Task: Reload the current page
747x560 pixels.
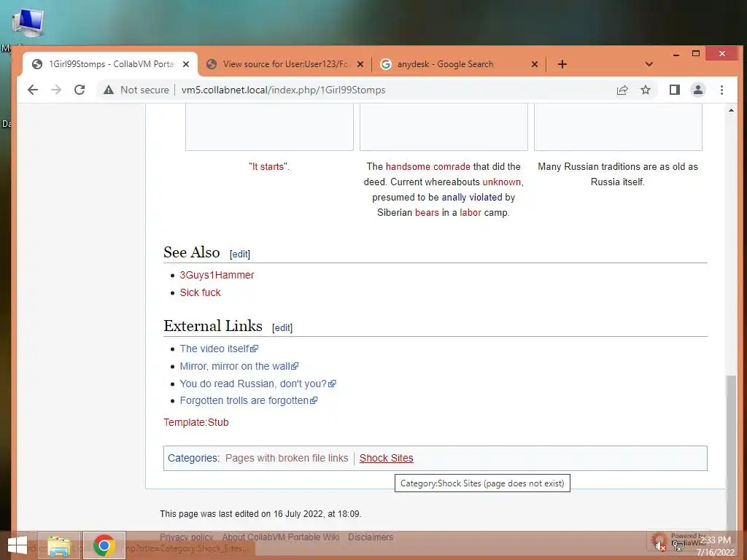Action: (x=80, y=90)
